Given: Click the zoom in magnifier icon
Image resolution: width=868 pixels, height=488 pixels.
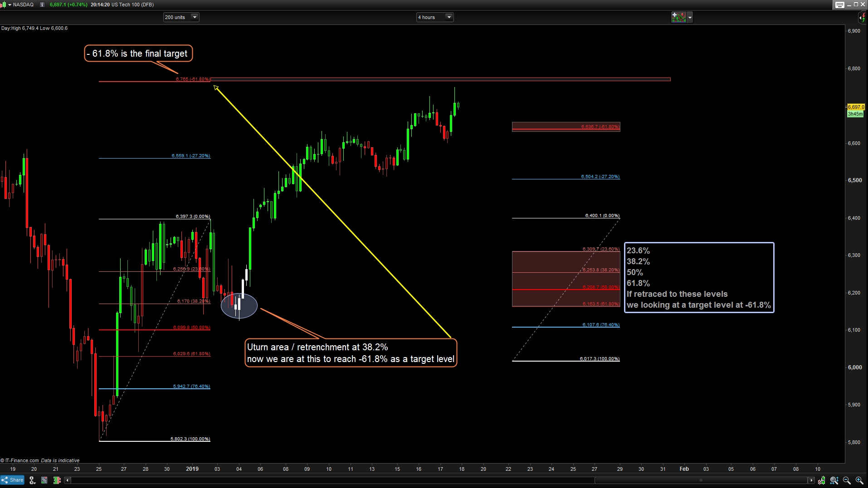Looking at the screenshot, I should [859, 480].
